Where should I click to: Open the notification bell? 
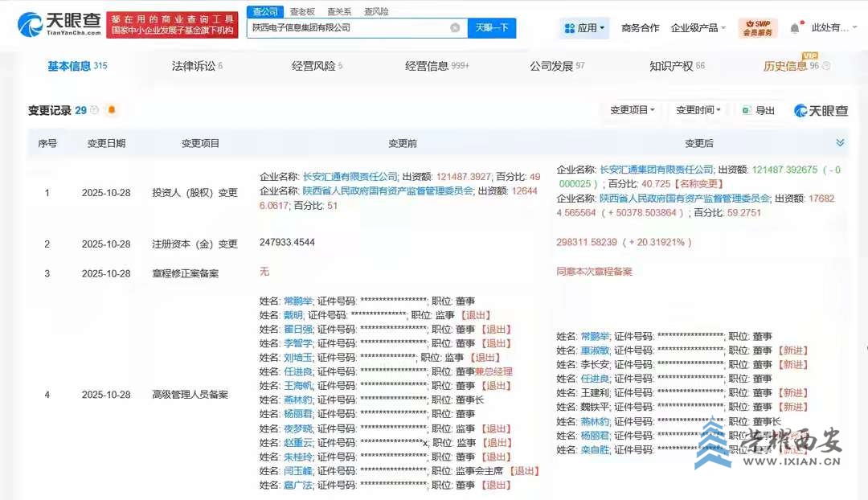(795, 28)
